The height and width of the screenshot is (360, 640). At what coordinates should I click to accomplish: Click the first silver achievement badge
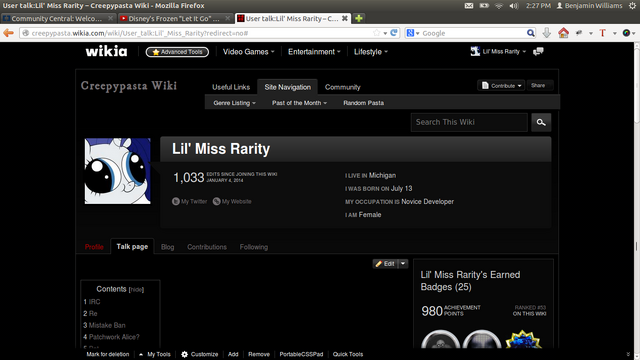pyautogui.click(x=440, y=340)
